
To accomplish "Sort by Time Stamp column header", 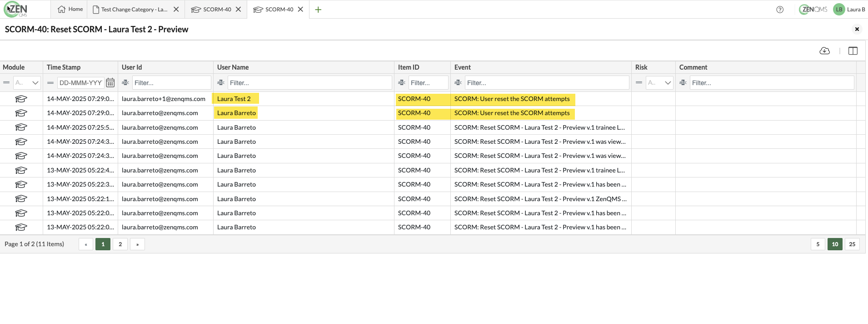I will pos(64,67).
